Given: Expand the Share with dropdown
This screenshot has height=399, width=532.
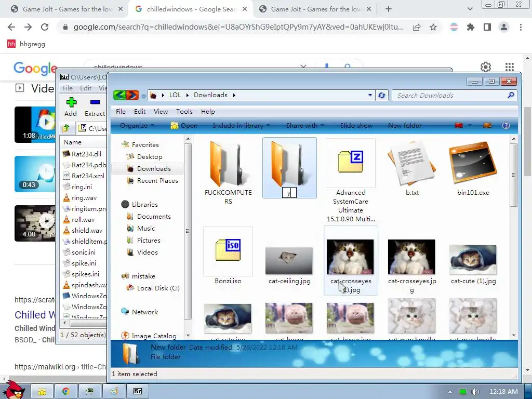Looking at the screenshot, I should click(304, 126).
